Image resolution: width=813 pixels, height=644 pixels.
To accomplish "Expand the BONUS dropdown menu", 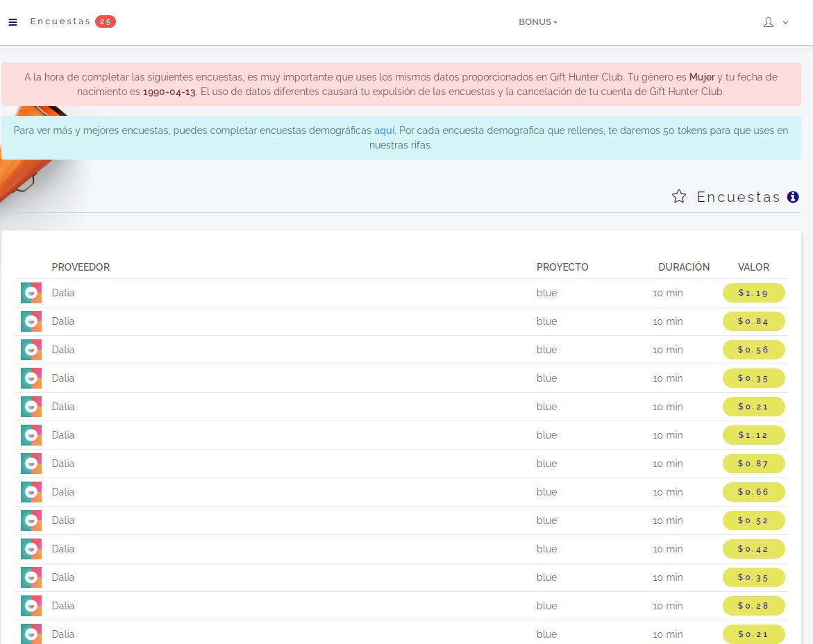I will [537, 22].
